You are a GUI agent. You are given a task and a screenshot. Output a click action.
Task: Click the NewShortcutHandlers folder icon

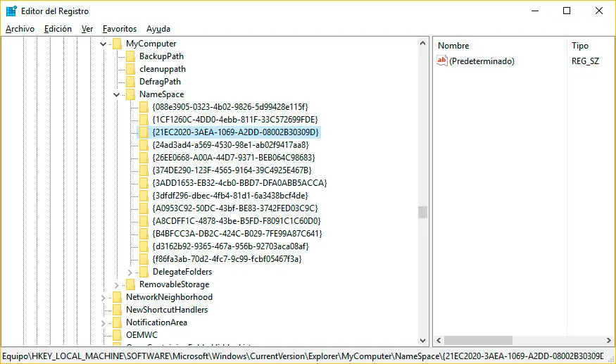(117, 310)
